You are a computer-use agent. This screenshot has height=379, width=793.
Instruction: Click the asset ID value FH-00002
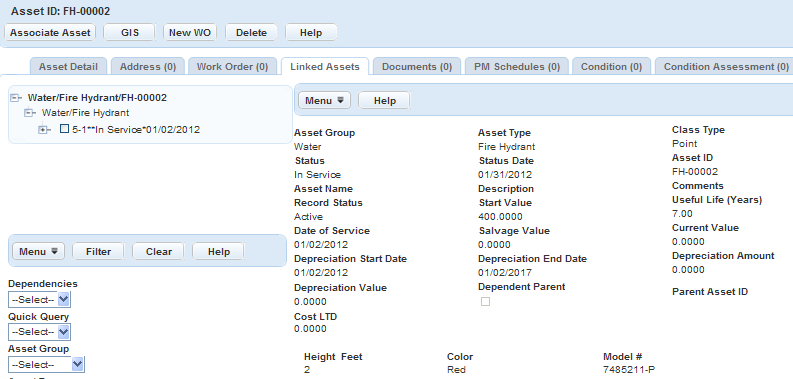tap(695, 172)
